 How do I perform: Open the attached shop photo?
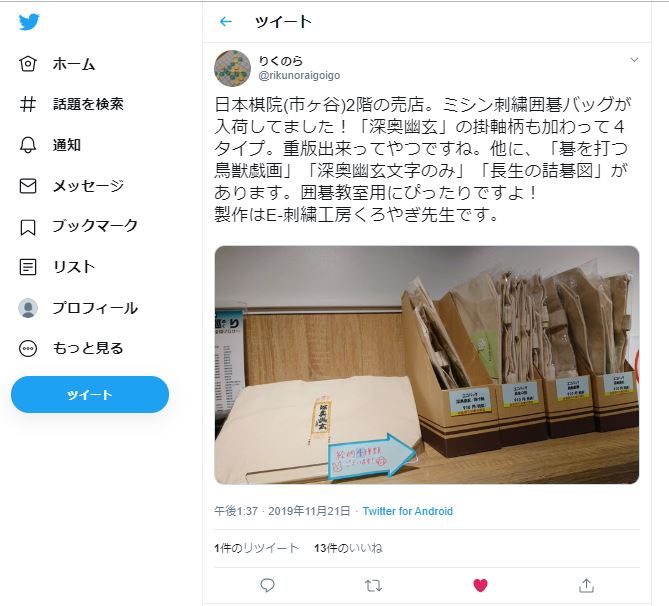point(427,365)
